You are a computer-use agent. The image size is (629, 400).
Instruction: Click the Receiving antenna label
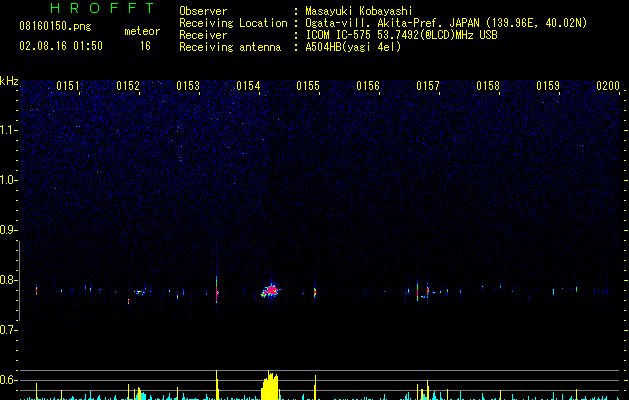[230, 47]
